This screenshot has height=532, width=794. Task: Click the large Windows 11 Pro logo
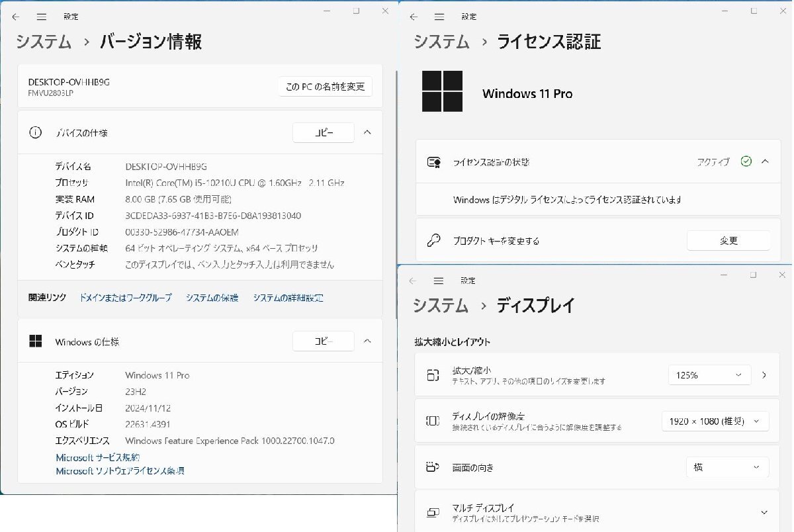(442, 91)
